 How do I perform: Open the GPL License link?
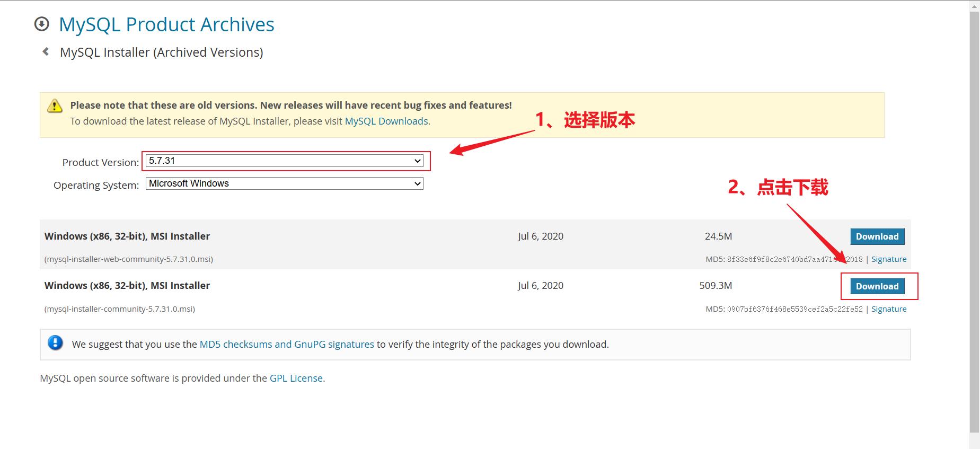coord(296,378)
